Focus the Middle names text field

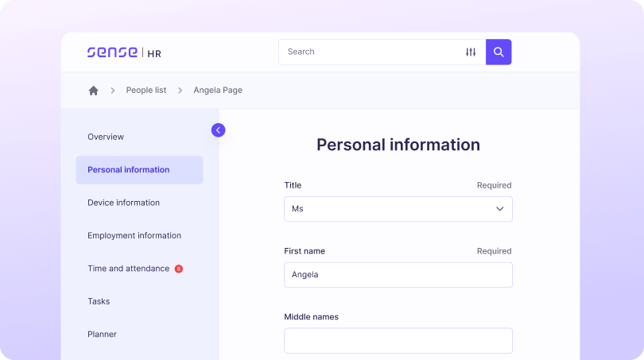(398, 340)
